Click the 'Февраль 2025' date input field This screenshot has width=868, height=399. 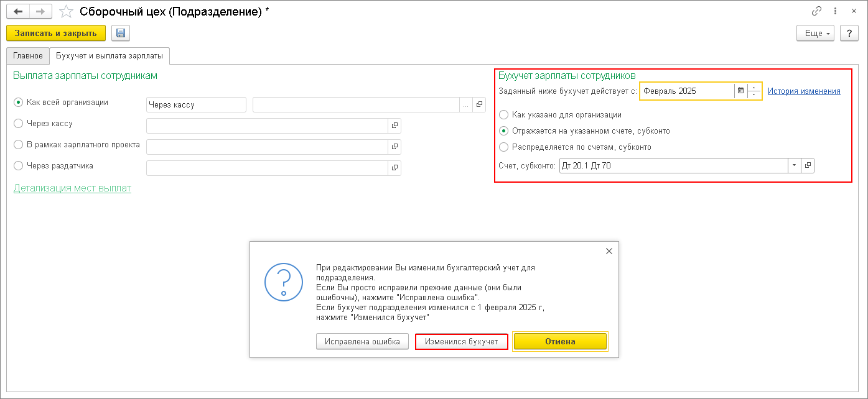pos(686,91)
